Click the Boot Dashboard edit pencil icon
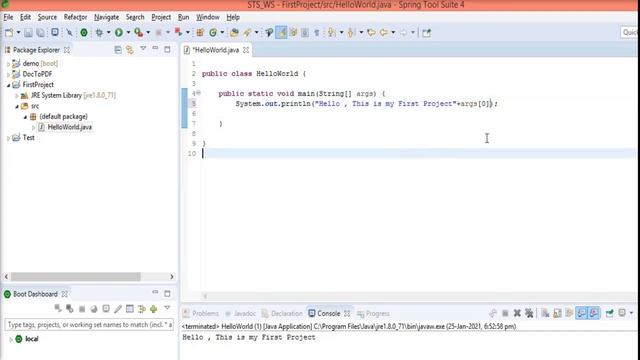Viewport: 640px width, 360px height. pyautogui.click(x=118, y=309)
